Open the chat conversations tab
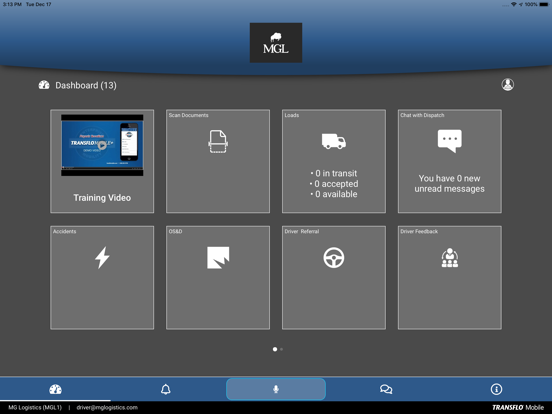This screenshot has width=552, height=414. coord(386,389)
